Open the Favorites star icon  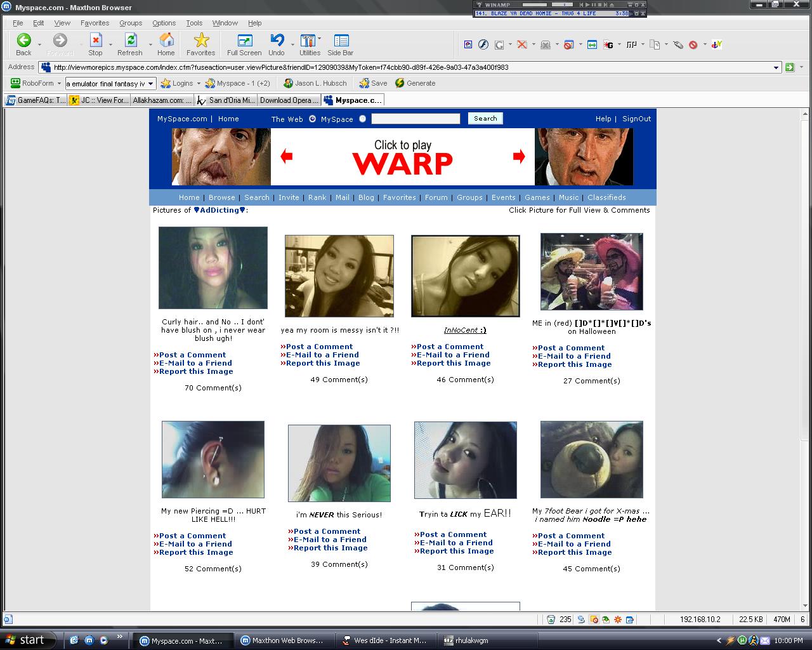click(x=201, y=41)
